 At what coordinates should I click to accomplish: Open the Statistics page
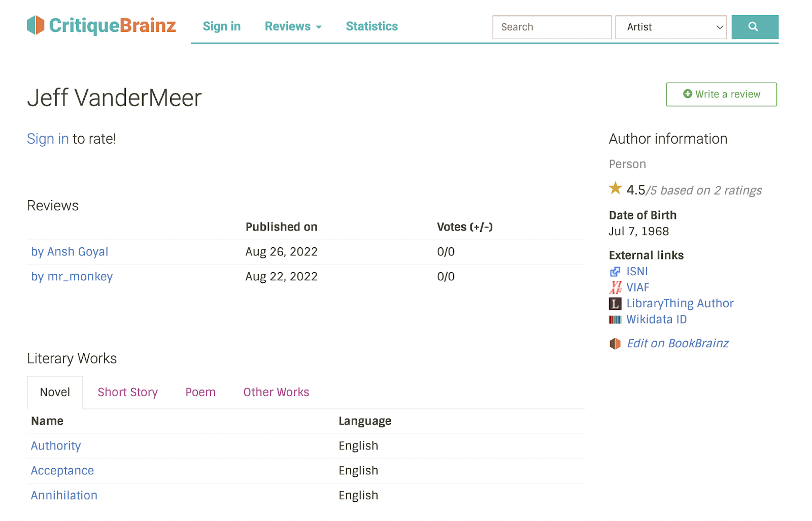tap(371, 26)
